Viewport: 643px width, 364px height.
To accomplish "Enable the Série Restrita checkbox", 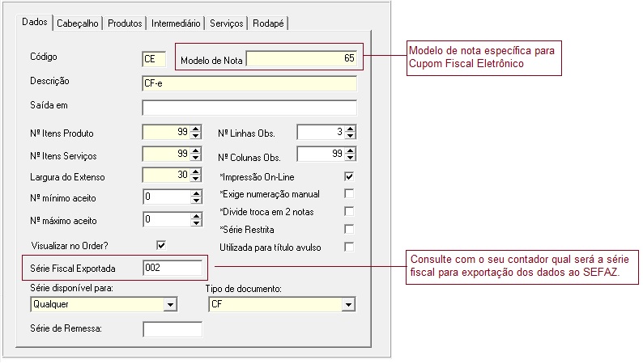I will point(349,229).
